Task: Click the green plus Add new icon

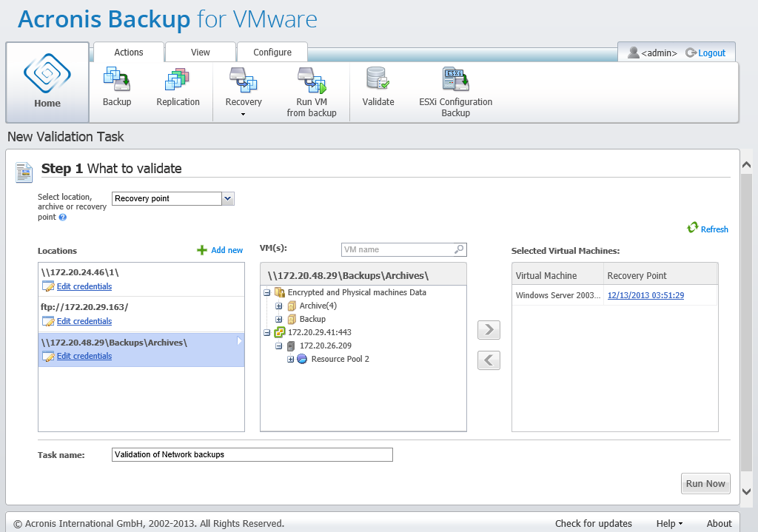Action: click(x=202, y=250)
